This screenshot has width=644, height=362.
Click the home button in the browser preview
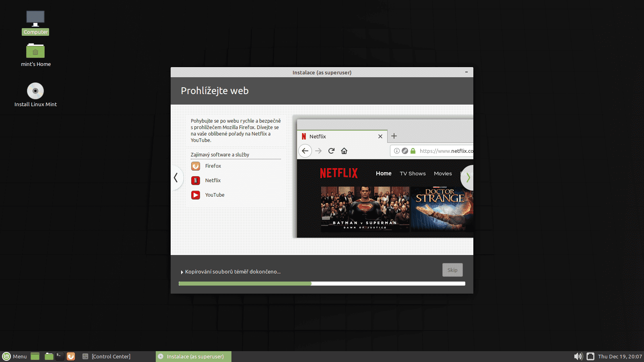[344, 151]
